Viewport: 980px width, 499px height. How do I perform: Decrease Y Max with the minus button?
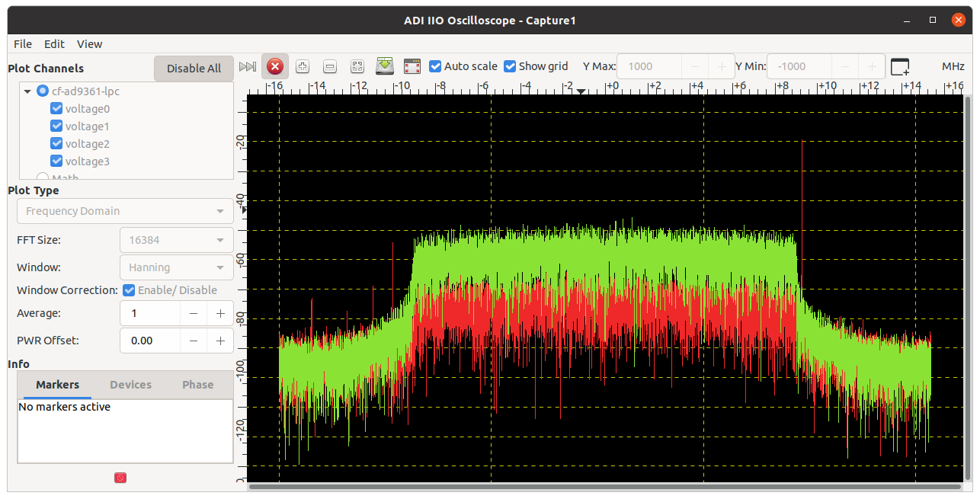coord(695,66)
